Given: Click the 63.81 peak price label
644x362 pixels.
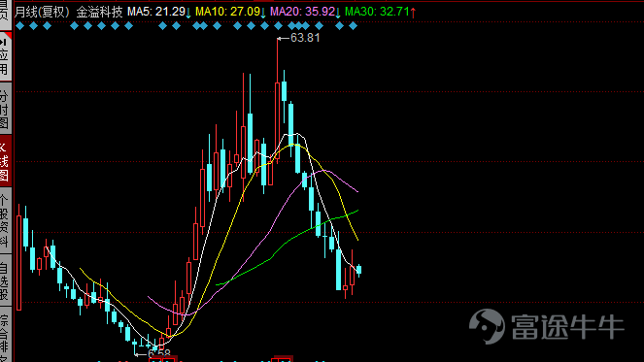Looking at the screenshot, I should coord(305,38).
